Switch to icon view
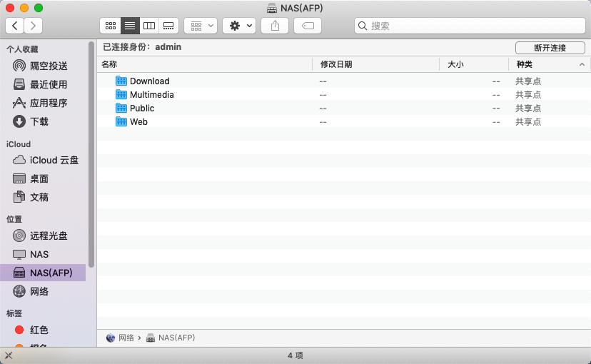This screenshot has height=364, width=591. [x=111, y=26]
